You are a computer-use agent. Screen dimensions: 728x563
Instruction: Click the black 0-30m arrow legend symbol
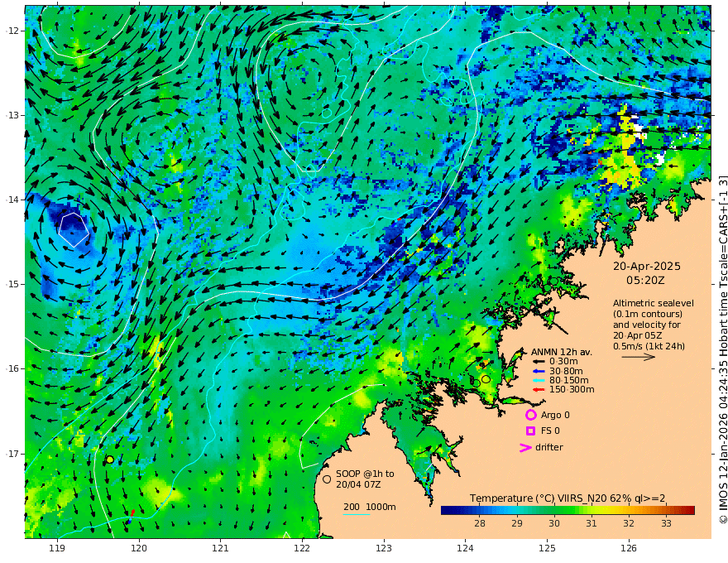pos(539,362)
